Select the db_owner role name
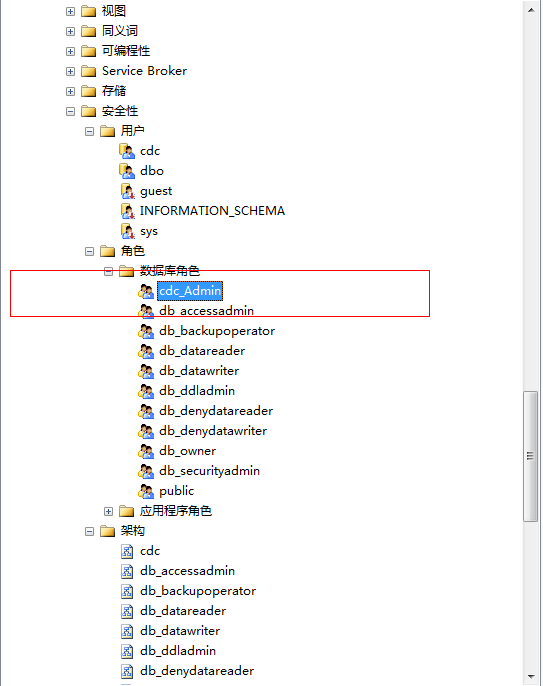Screen dimensions: 543x686 click(188, 452)
